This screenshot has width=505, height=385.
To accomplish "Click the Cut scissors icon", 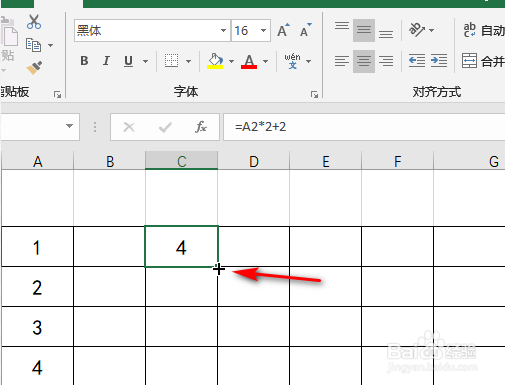I will (34, 21).
